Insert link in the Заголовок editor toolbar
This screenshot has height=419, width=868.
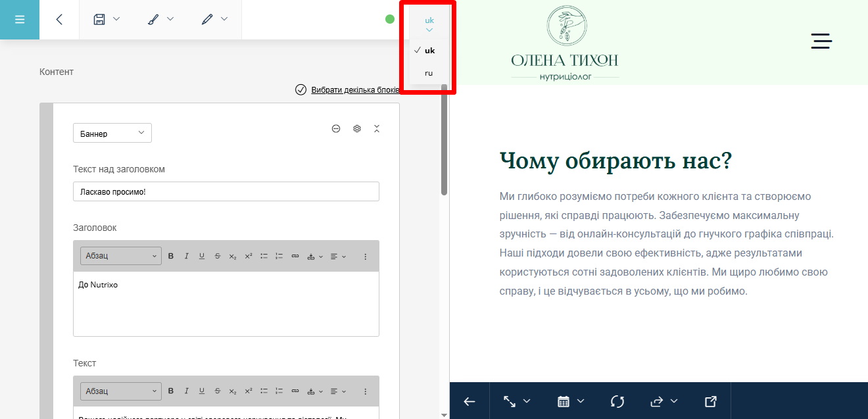295,257
